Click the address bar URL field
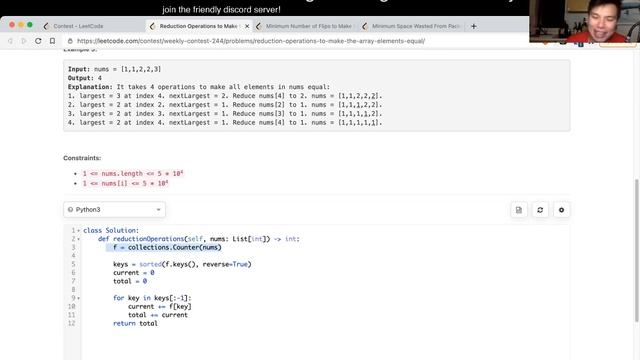Viewport: 640px width, 360px height. point(251,41)
